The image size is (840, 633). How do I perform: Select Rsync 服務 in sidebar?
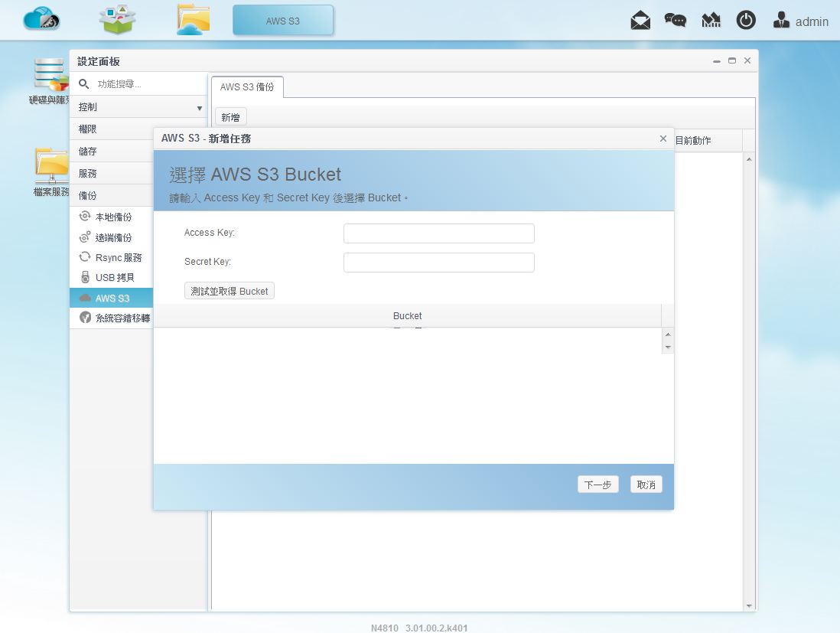pyautogui.click(x=112, y=257)
